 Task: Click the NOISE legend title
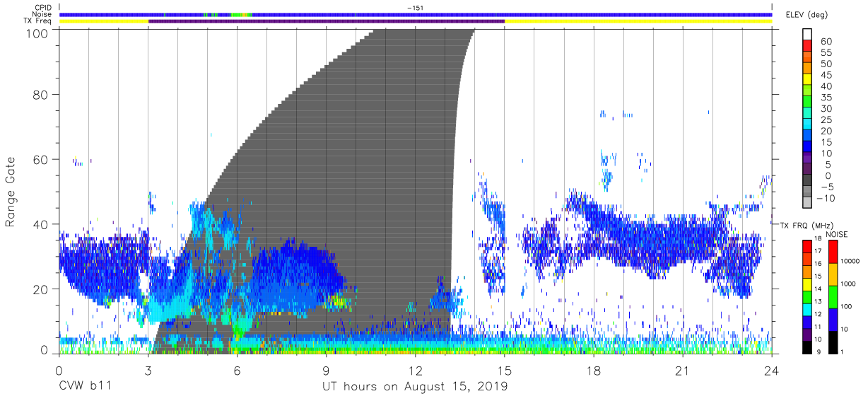click(836, 234)
